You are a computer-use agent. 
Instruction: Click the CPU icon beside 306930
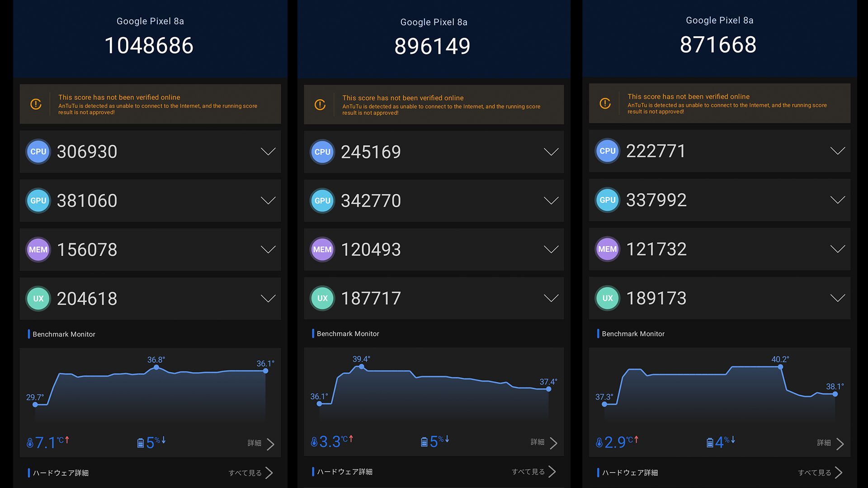tap(38, 152)
